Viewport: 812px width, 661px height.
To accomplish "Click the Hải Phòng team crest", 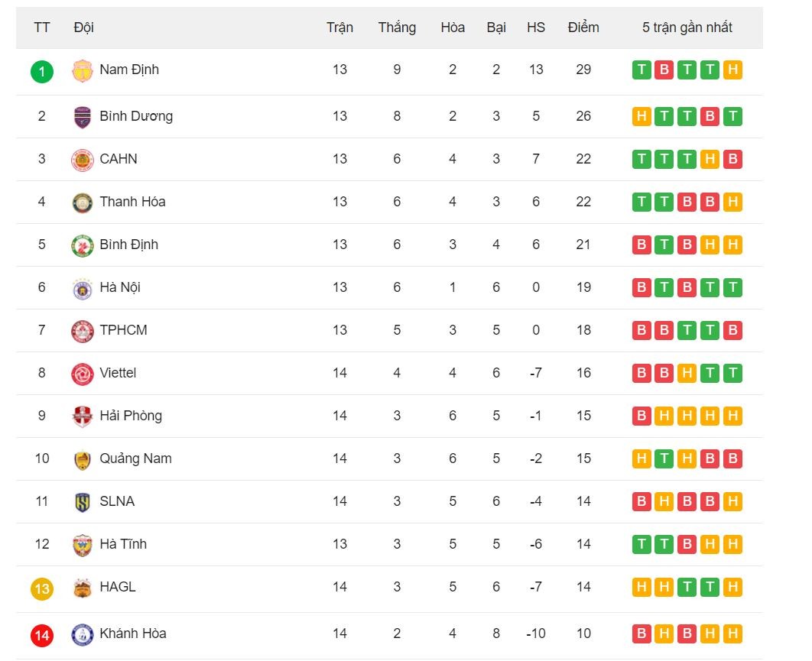I will pos(83,416).
